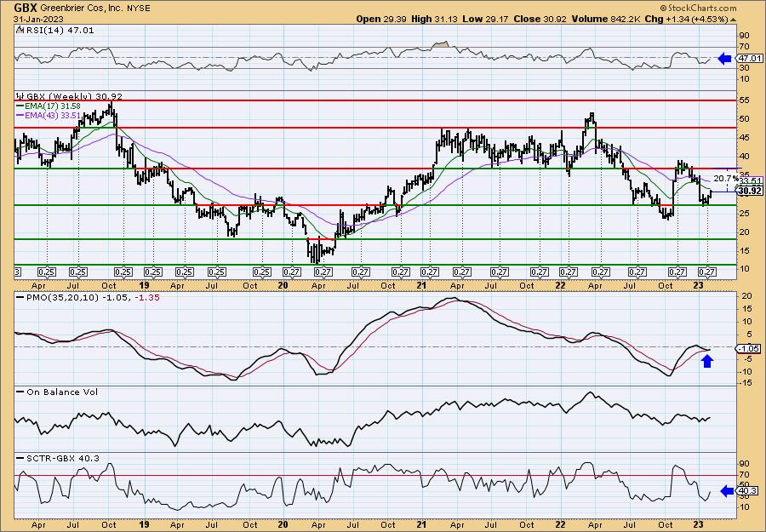
Task: Click the -1.05 PMO axis value tag
Action: coord(749,349)
